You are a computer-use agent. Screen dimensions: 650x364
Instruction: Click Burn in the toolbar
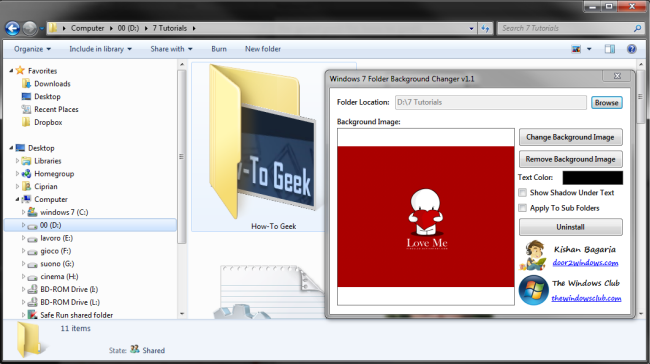point(219,49)
